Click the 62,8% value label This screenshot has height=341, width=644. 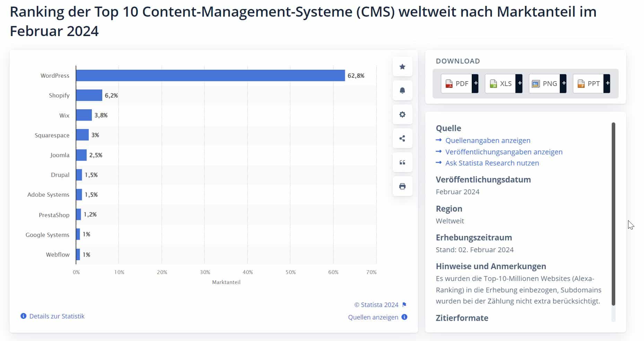click(x=356, y=76)
